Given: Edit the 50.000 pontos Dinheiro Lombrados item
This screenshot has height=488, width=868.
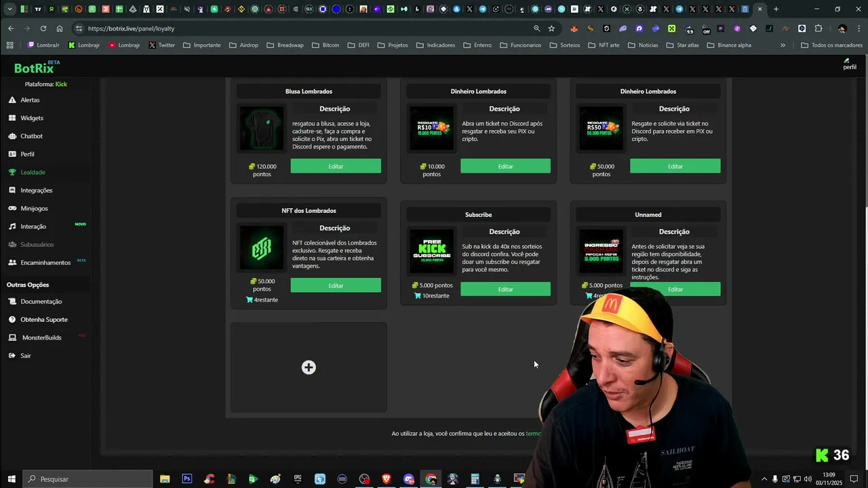Looking at the screenshot, I should pyautogui.click(x=675, y=166).
